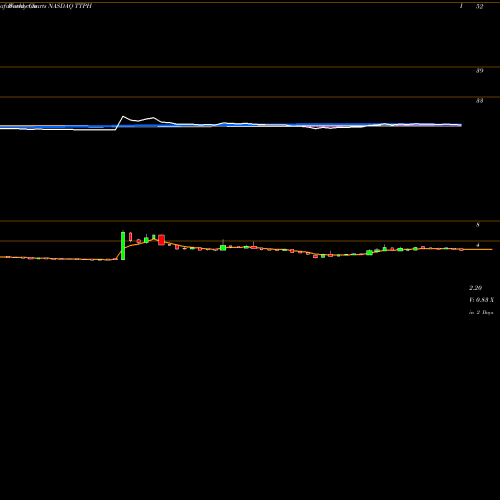This screenshot has height=500, width=500.
Task: Select the 4 price axis label
Action: point(478,245)
